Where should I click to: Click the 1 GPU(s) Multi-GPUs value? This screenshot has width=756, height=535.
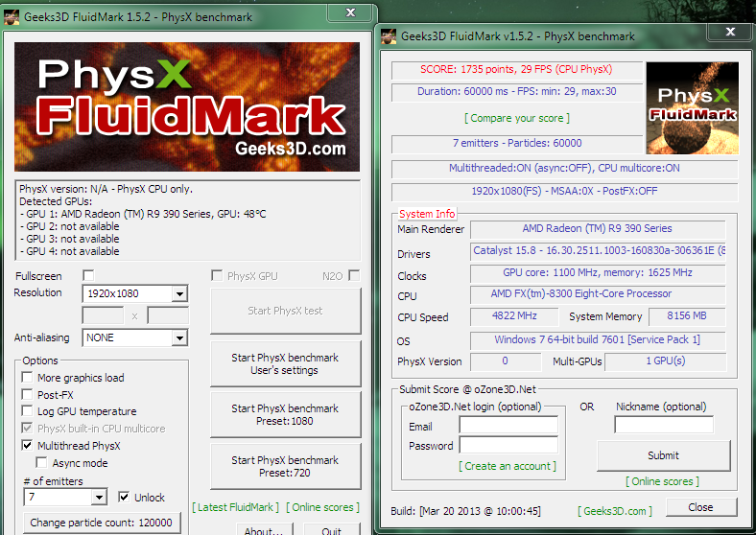[666, 361]
